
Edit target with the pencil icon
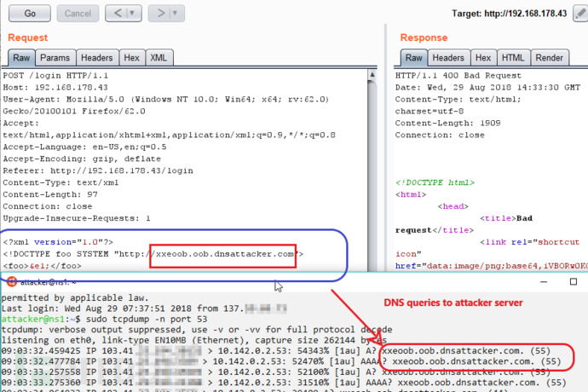point(580,14)
